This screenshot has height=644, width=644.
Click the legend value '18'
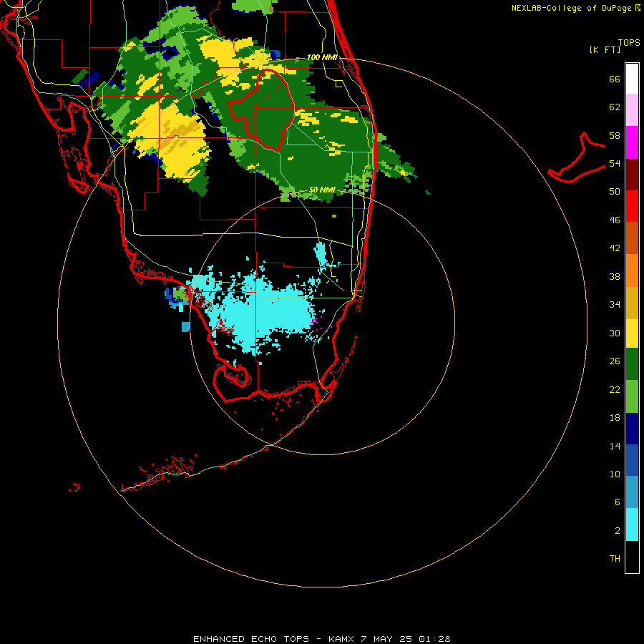click(x=615, y=418)
